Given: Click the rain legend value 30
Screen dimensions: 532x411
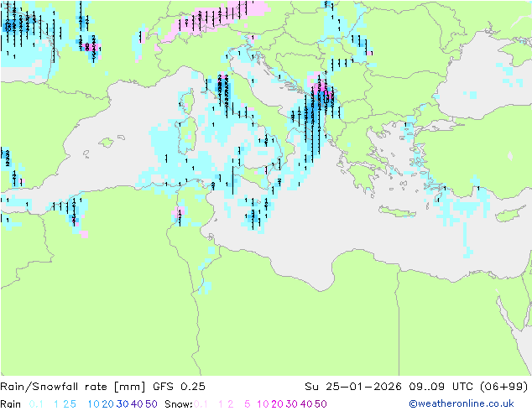Looking at the screenshot, I should click(x=123, y=404).
